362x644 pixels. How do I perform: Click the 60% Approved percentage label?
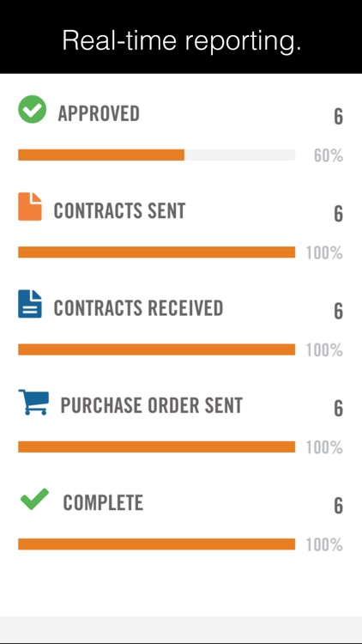tap(329, 155)
